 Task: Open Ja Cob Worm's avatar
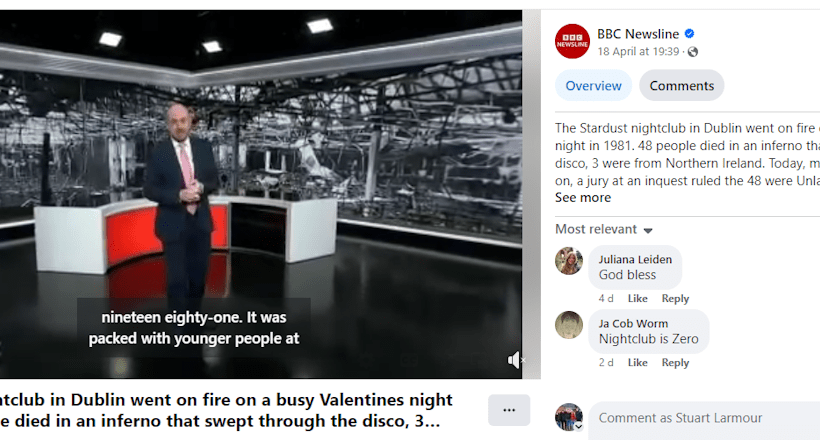pos(568,325)
